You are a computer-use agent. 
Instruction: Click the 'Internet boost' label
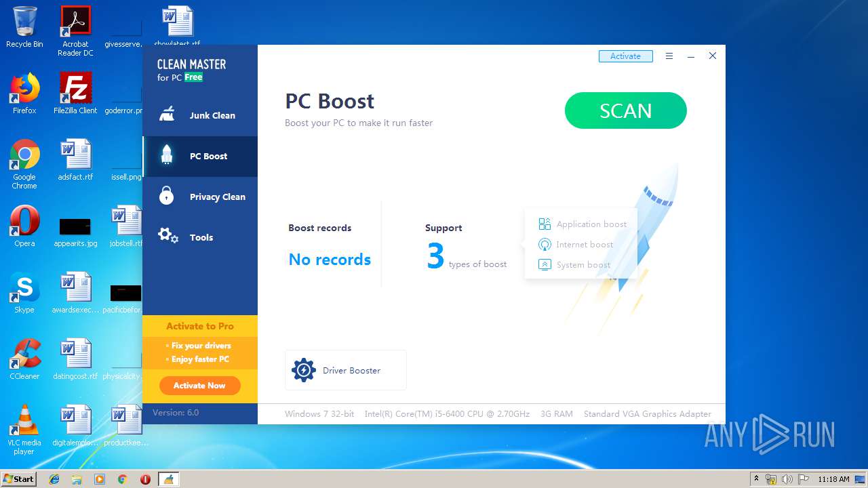585,245
